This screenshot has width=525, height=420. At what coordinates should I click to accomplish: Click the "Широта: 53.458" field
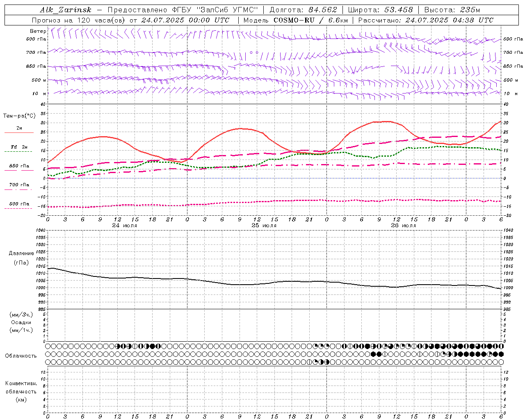coord(380,10)
